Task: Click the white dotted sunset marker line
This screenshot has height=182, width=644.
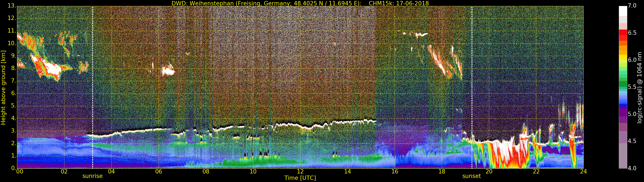Action: pyautogui.click(x=472, y=87)
